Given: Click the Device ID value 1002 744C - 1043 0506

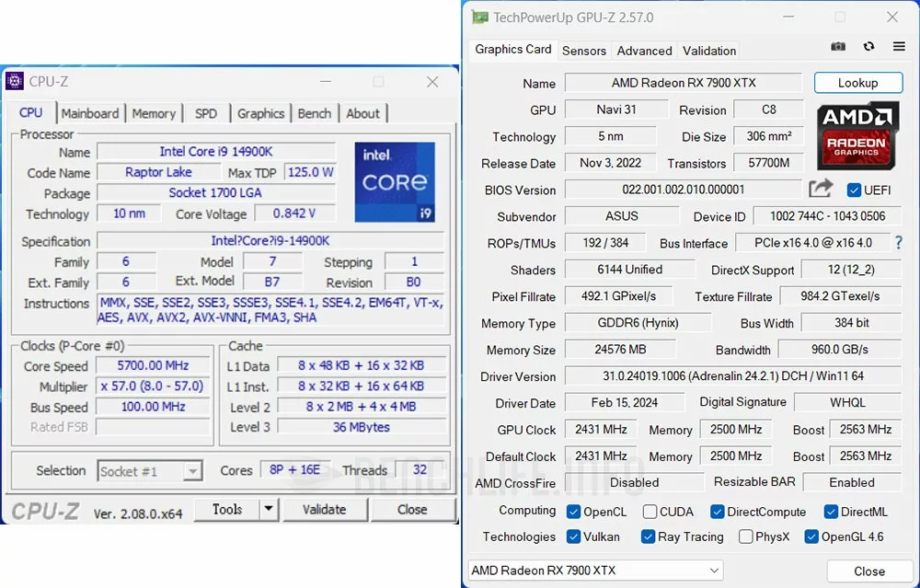Looking at the screenshot, I should tap(827, 216).
